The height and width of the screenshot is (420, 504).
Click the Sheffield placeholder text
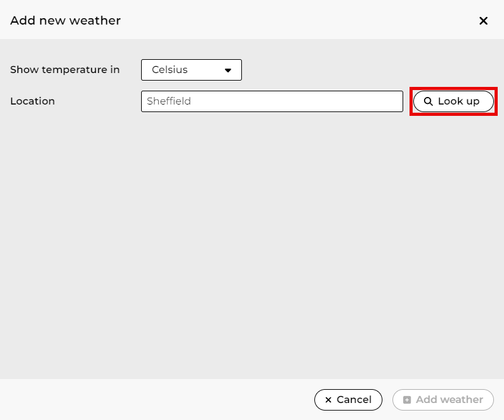[169, 101]
